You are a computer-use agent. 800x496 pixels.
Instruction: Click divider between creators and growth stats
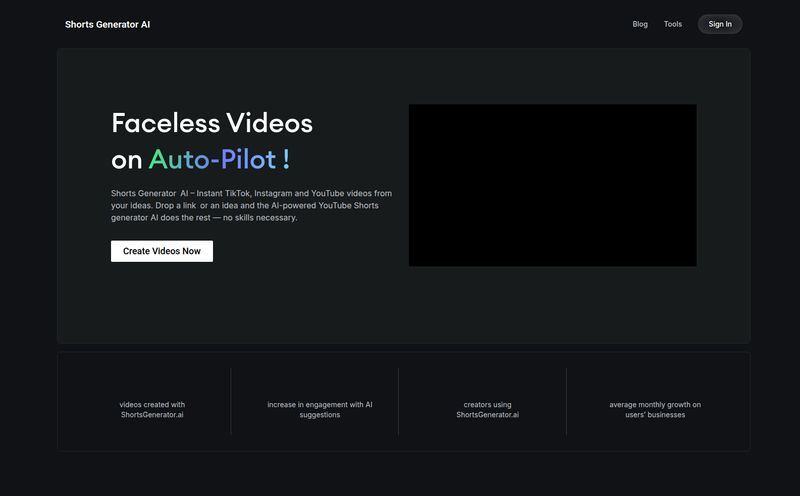pyautogui.click(x=567, y=401)
